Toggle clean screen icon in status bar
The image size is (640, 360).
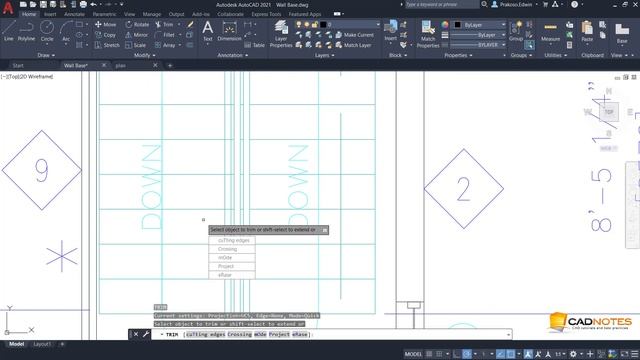(x=624, y=354)
